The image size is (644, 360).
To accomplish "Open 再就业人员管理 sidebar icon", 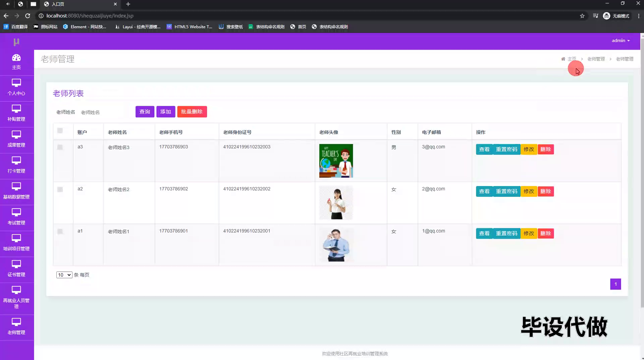I will [x=16, y=289].
